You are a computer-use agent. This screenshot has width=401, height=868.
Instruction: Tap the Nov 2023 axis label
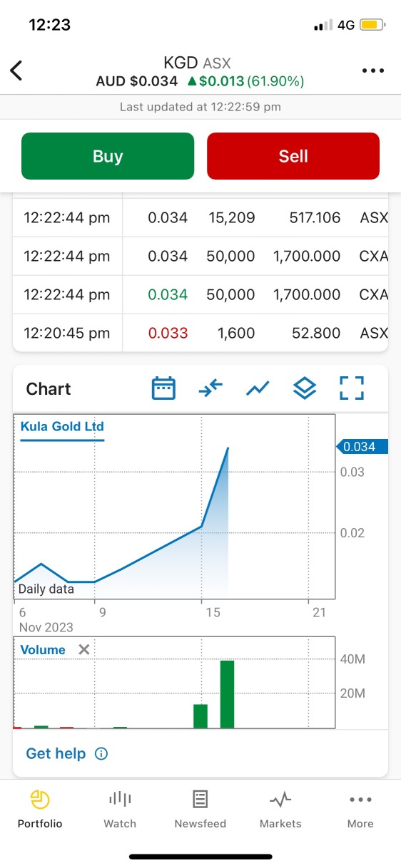tap(46, 627)
